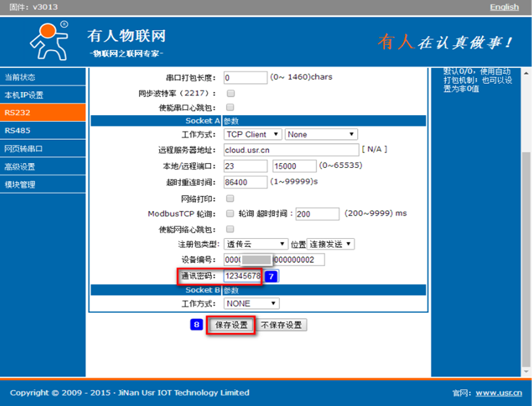Click the blue step 8 marker
This screenshot has height=406, width=532.
click(x=197, y=325)
